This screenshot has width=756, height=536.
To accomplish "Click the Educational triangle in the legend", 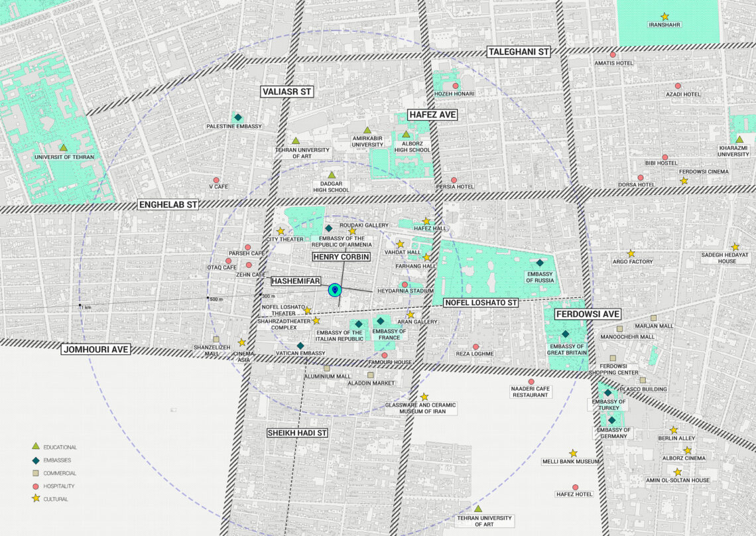I will tap(35, 446).
